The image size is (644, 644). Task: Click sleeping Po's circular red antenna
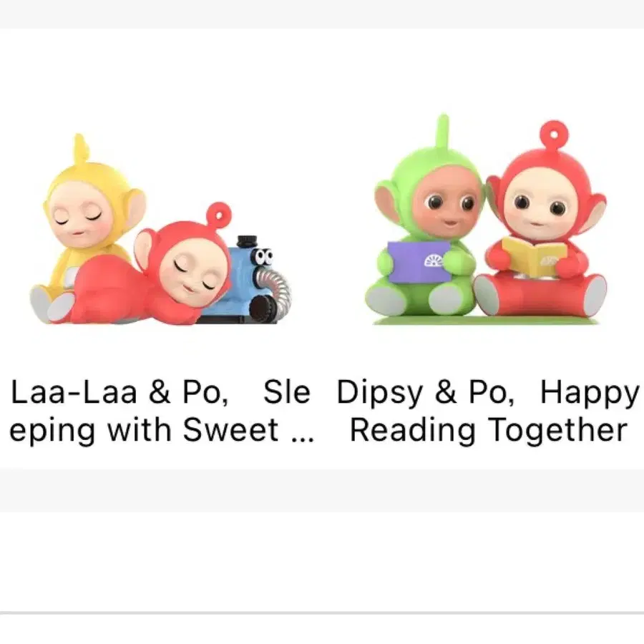[x=218, y=215]
